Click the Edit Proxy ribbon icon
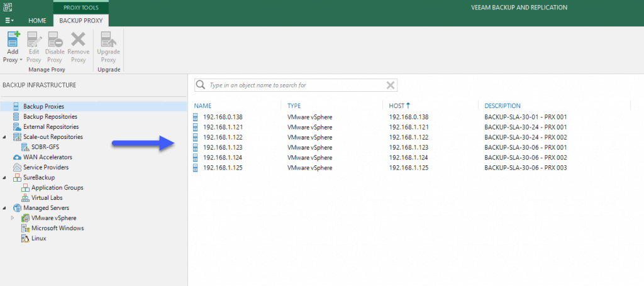 [x=34, y=41]
